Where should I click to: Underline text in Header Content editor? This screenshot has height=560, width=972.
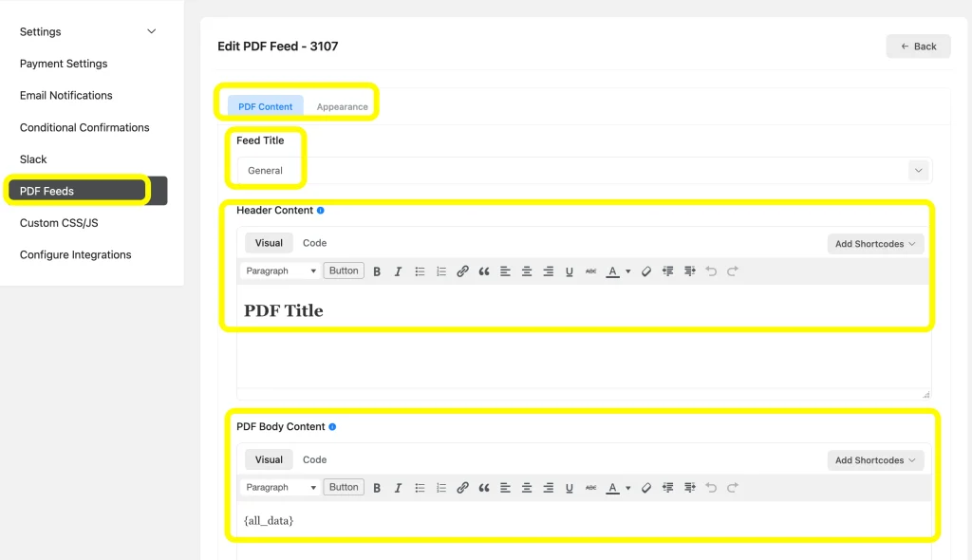click(x=570, y=271)
